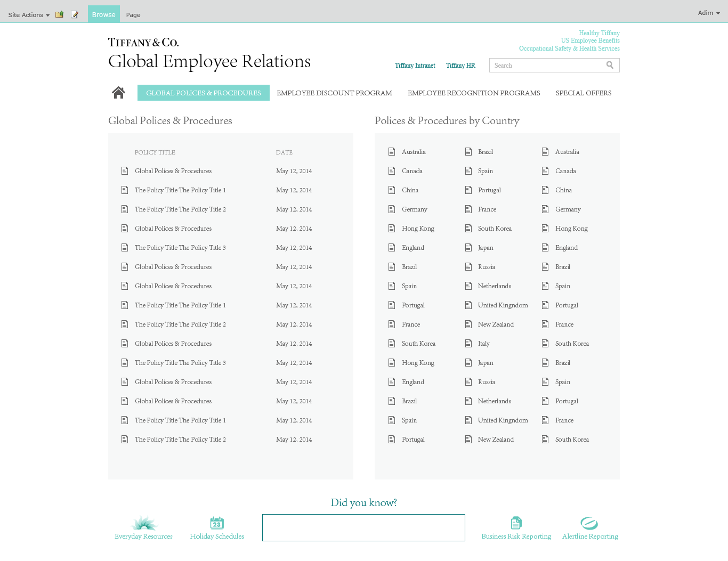
Task: Click document icon next to New Zealand, lower row
Action: [x=468, y=440]
